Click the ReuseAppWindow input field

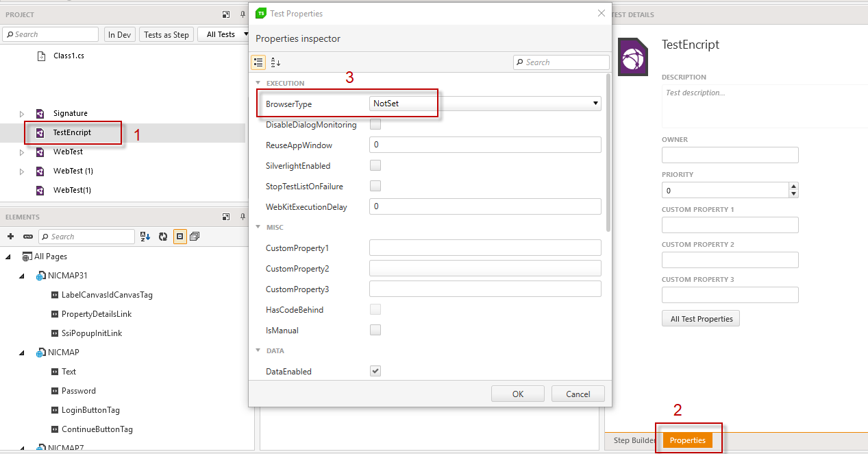click(484, 145)
